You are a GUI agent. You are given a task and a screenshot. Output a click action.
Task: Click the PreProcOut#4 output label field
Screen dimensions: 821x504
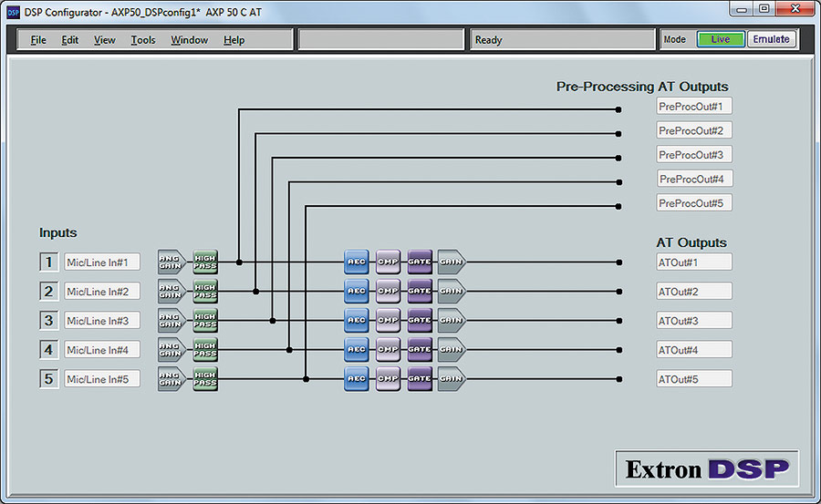[x=694, y=179]
